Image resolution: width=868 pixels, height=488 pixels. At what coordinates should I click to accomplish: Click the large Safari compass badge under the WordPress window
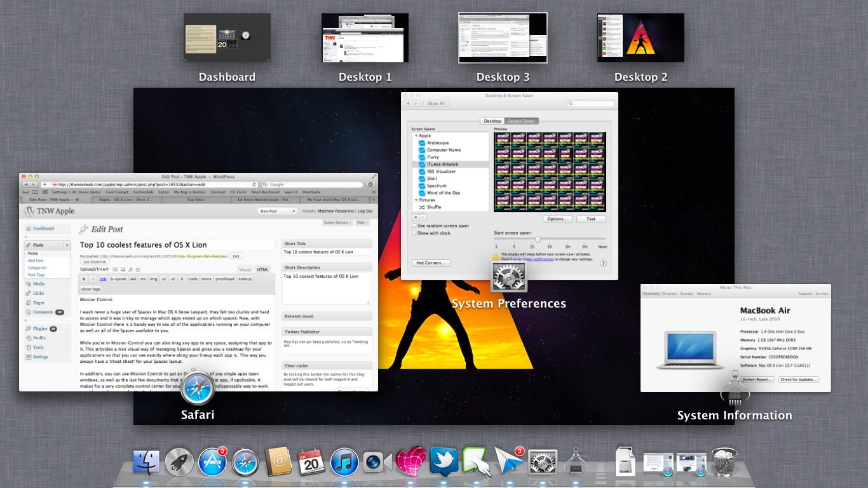tap(197, 386)
